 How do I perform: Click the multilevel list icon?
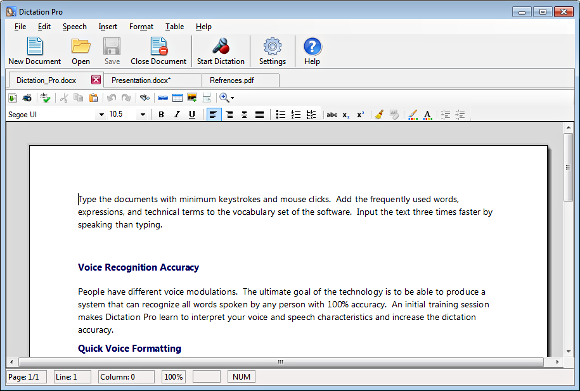[x=311, y=115]
